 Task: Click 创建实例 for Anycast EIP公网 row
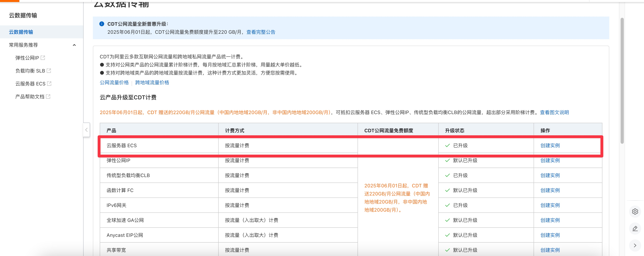click(x=550, y=235)
